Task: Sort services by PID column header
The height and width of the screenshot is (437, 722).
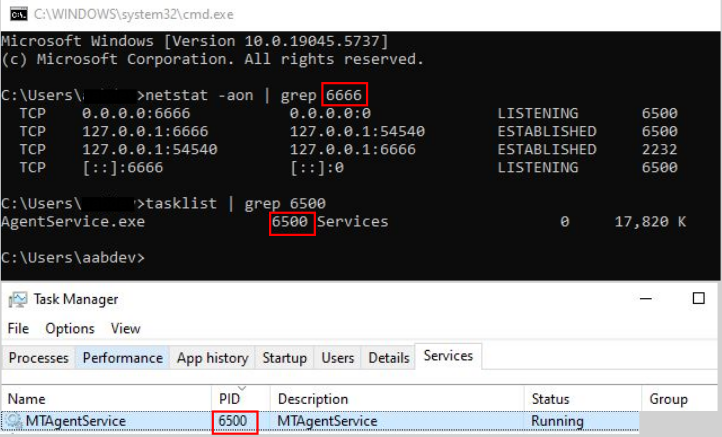Action: (x=229, y=399)
